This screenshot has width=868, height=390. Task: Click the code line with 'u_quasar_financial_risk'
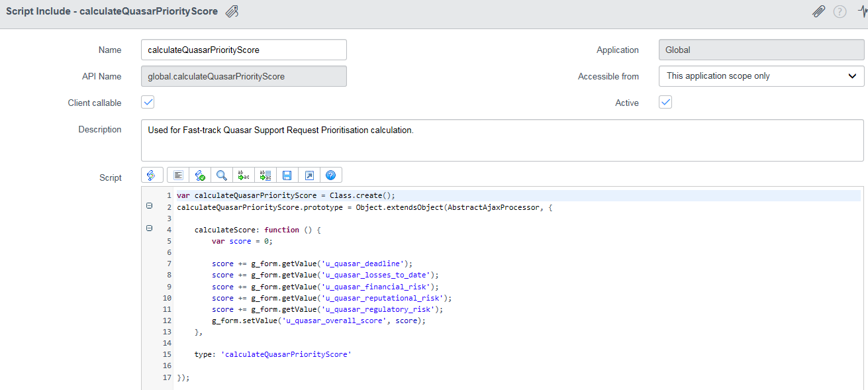(326, 287)
